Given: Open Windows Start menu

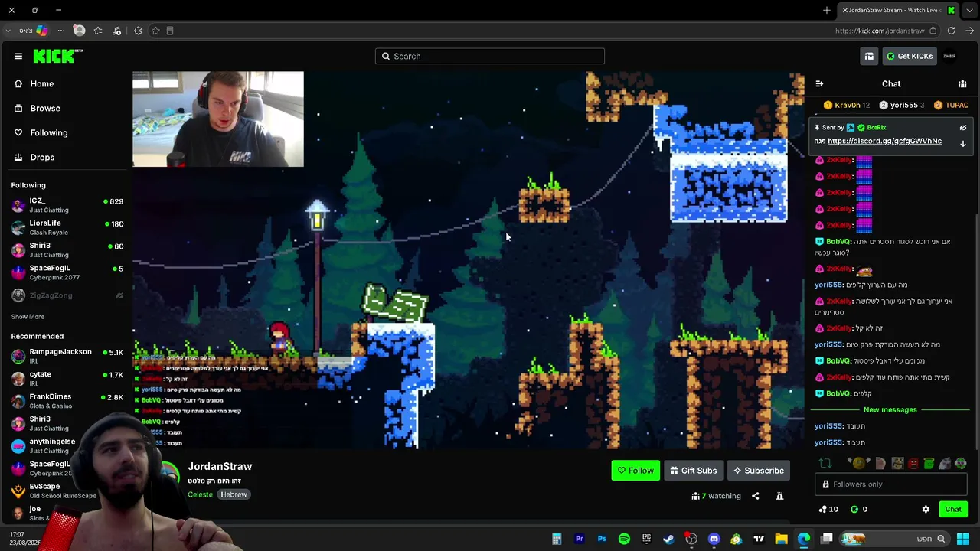Looking at the screenshot, I should point(962,540).
